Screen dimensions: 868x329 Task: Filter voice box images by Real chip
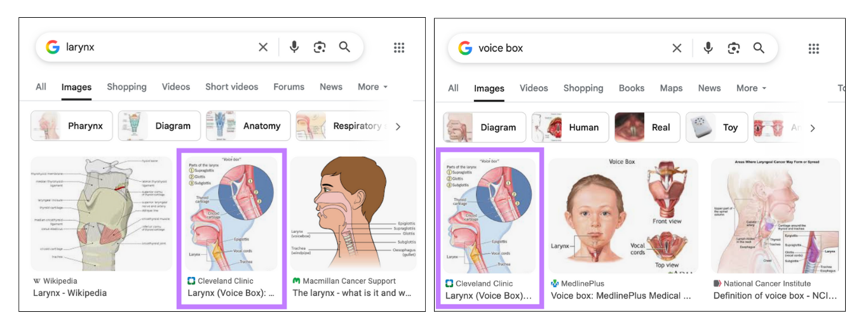[x=648, y=127]
